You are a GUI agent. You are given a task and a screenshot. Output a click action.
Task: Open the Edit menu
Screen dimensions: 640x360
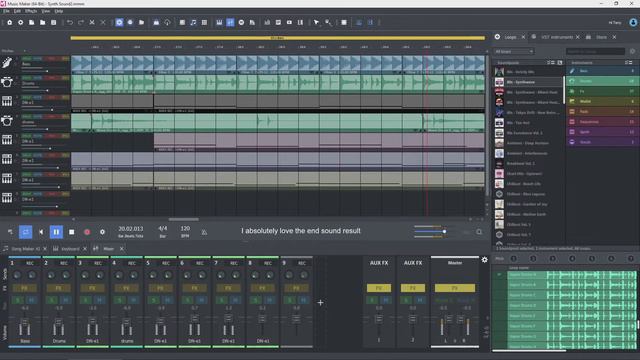pos(18,11)
